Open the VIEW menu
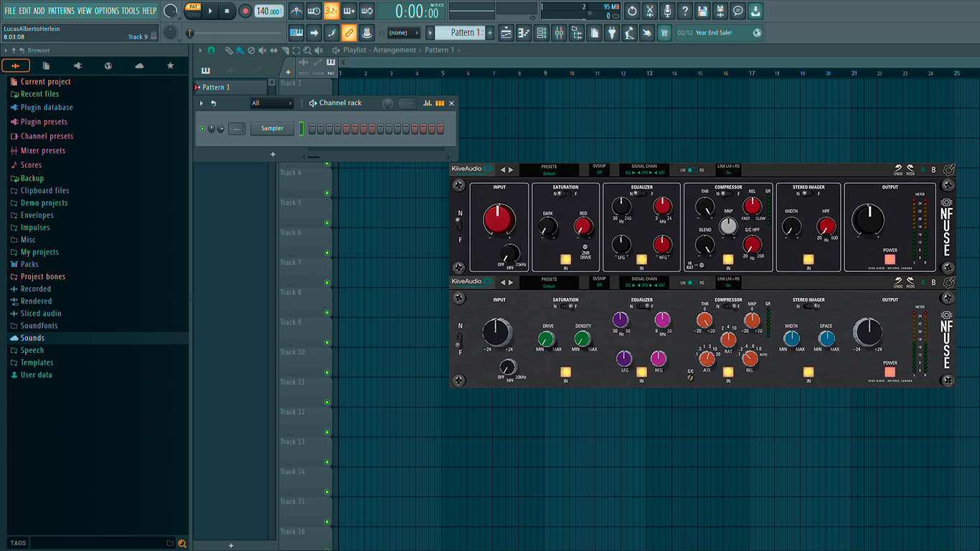The image size is (980, 551). click(x=85, y=11)
